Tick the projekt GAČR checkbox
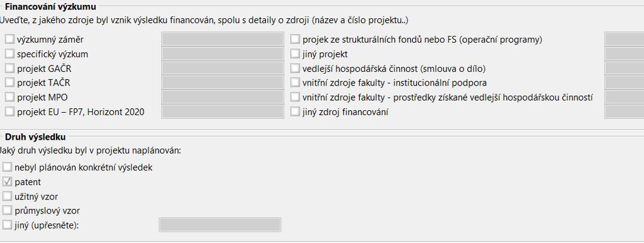 pyautogui.click(x=9, y=68)
